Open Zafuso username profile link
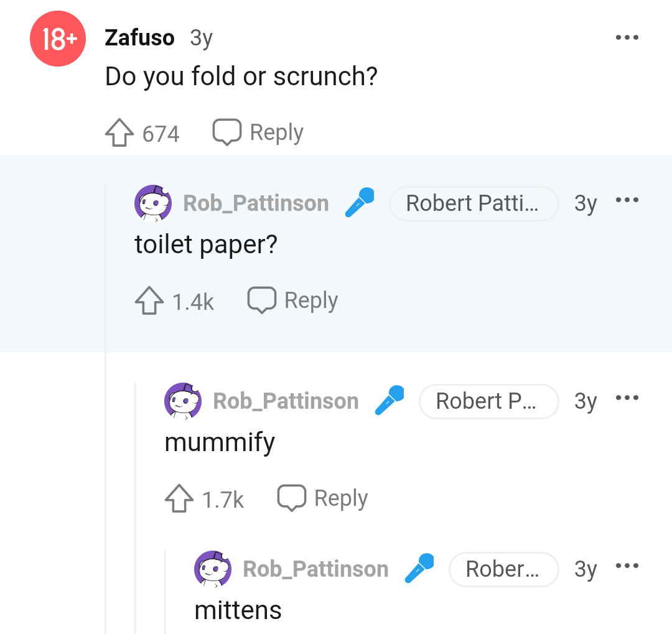672x634 pixels. tap(140, 38)
